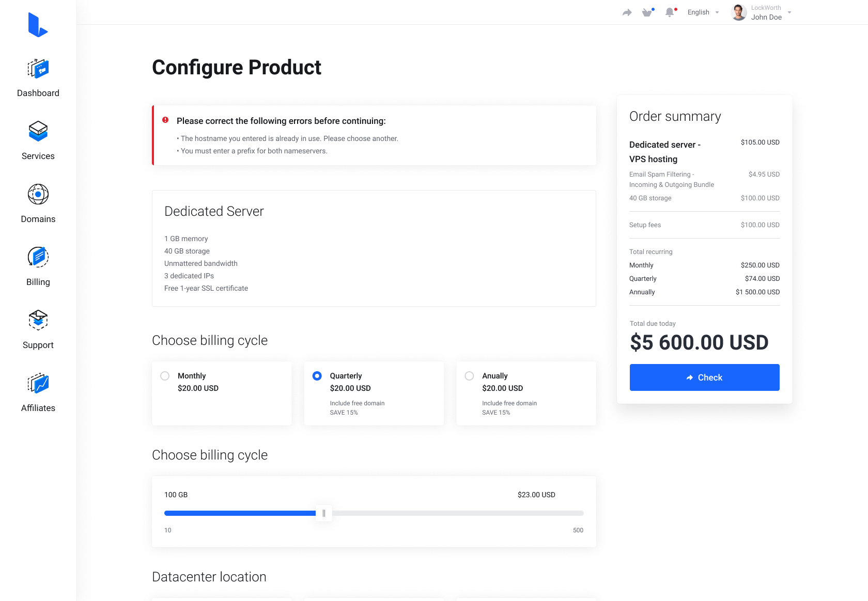Go to Dashboard menu label
Image resolution: width=868 pixels, height=601 pixels.
[x=38, y=93]
